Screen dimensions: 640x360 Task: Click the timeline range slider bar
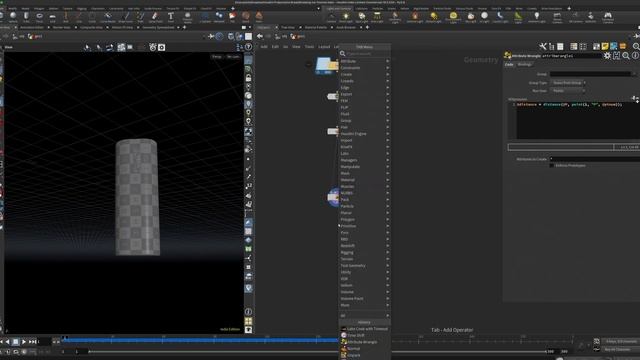pyautogui.click(x=317, y=351)
